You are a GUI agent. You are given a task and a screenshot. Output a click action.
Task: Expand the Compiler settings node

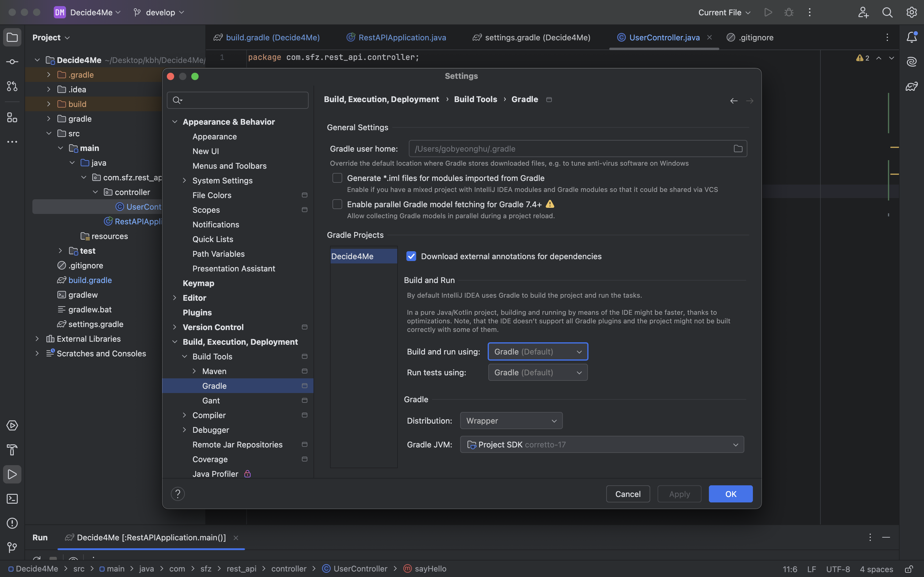(x=184, y=415)
